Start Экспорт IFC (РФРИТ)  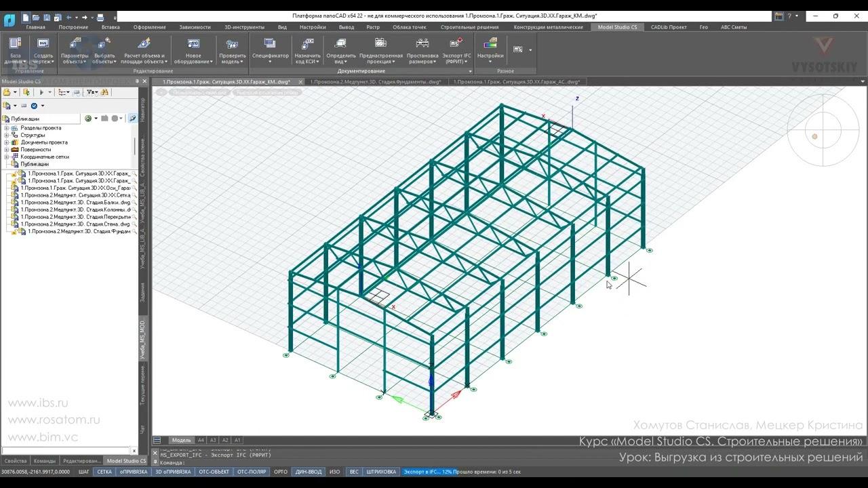(x=456, y=51)
